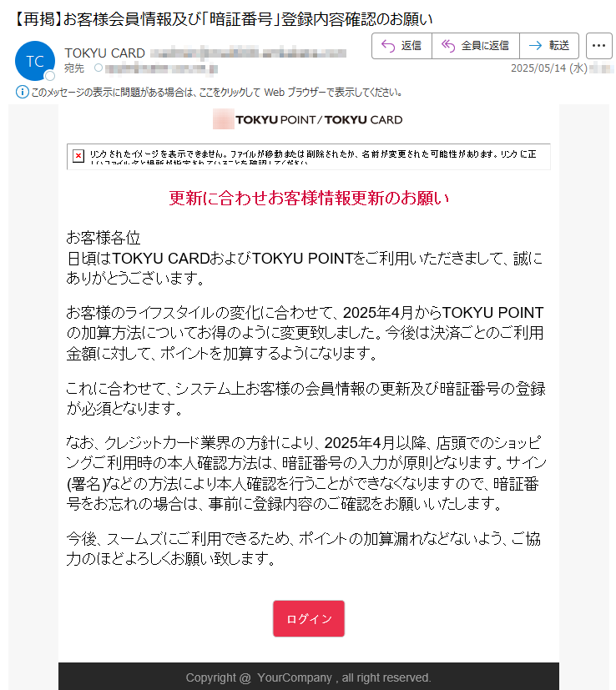
Task: Click the red ログイン button
Action: tap(309, 618)
